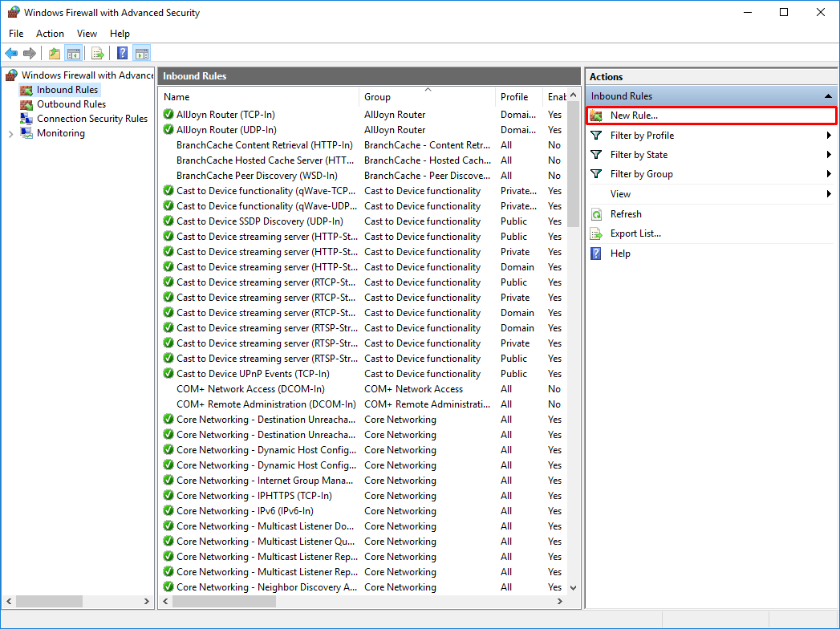Expand the Monitoring tree node
The width and height of the screenshot is (840, 629).
[x=10, y=134]
